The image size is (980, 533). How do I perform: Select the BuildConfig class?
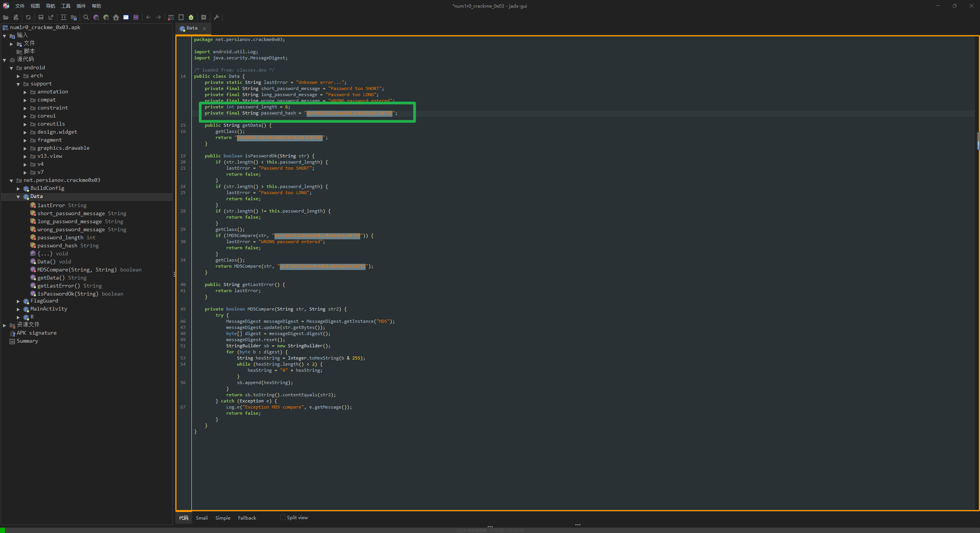47,188
